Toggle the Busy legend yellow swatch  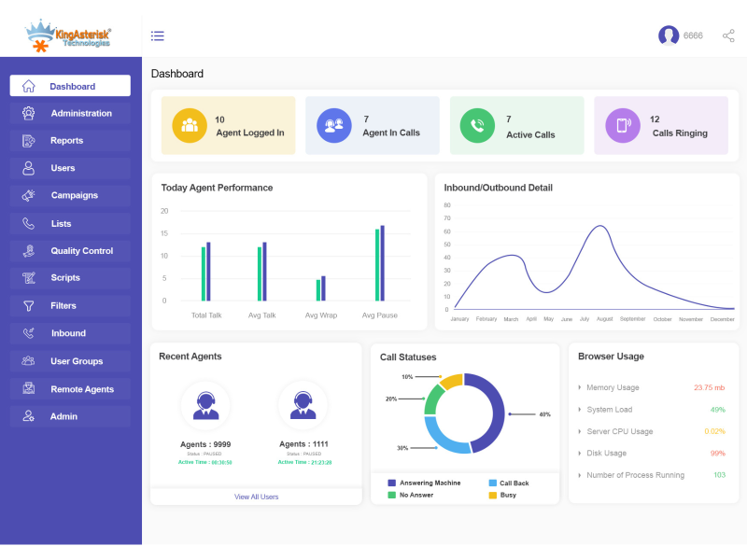[x=492, y=496]
